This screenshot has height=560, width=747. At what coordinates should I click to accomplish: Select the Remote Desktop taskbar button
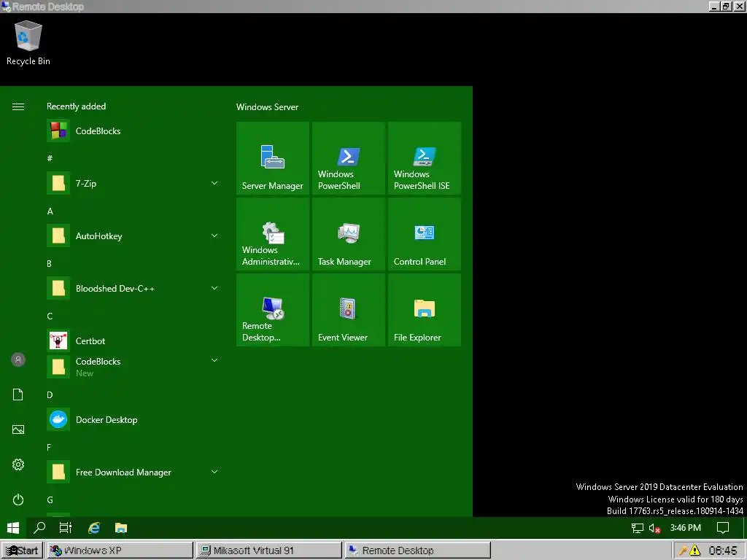click(417, 551)
